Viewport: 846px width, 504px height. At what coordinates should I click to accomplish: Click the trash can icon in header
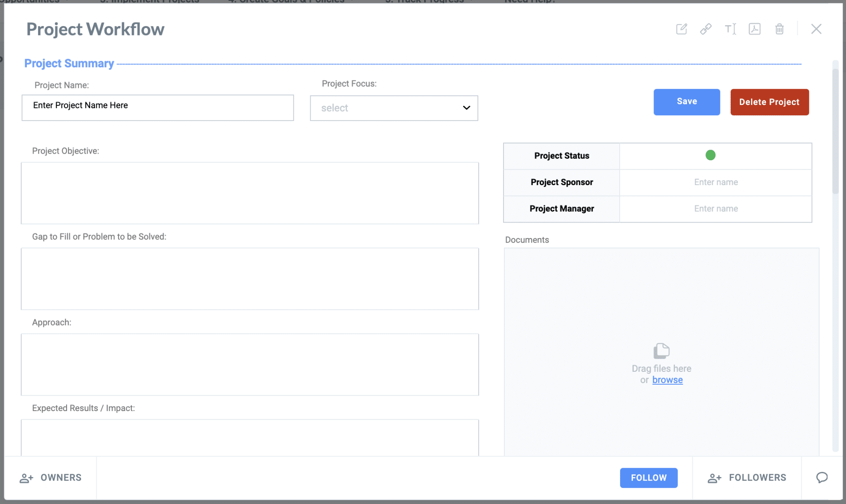tap(779, 29)
